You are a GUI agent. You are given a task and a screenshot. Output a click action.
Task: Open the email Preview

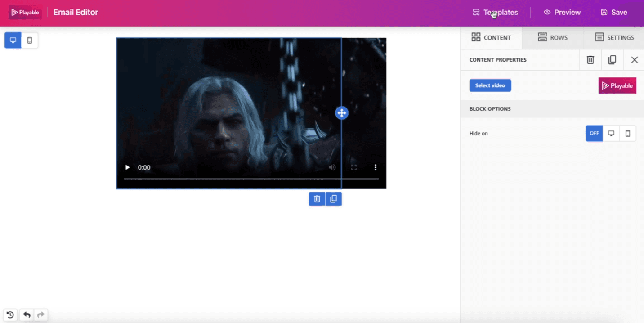(x=562, y=13)
